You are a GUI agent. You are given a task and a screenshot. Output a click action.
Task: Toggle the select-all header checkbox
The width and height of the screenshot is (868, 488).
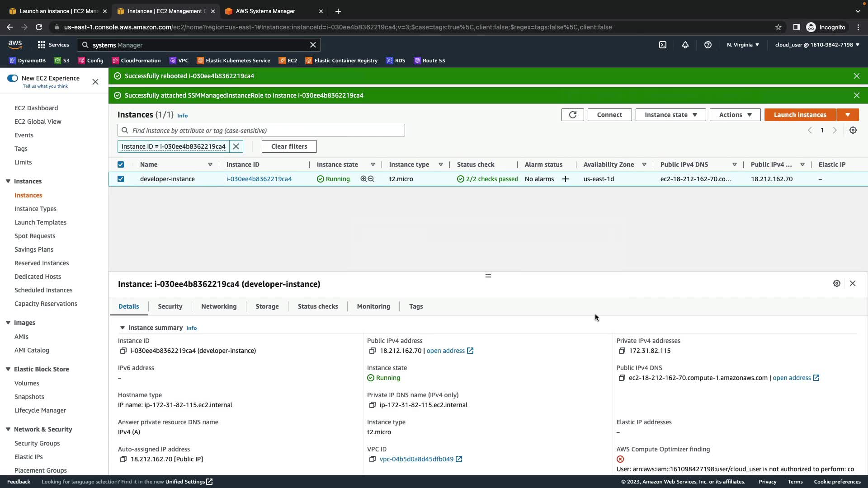[121, 164]
